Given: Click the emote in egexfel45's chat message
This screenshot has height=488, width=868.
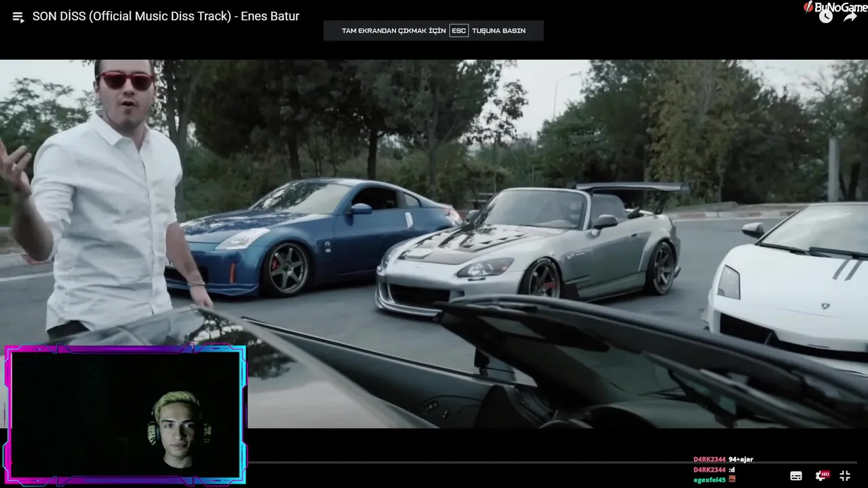Looking at the screenshot, I should tap(732, 480).
